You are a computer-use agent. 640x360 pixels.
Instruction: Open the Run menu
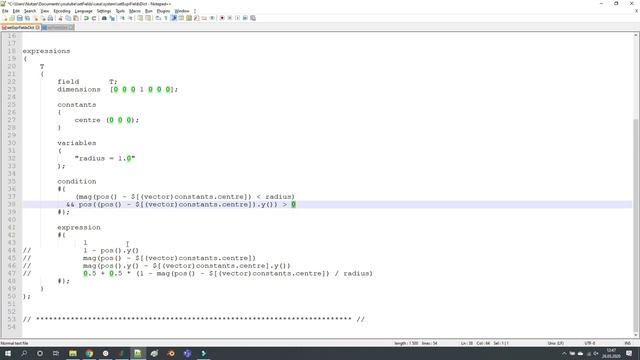click(x=149, y=11)
